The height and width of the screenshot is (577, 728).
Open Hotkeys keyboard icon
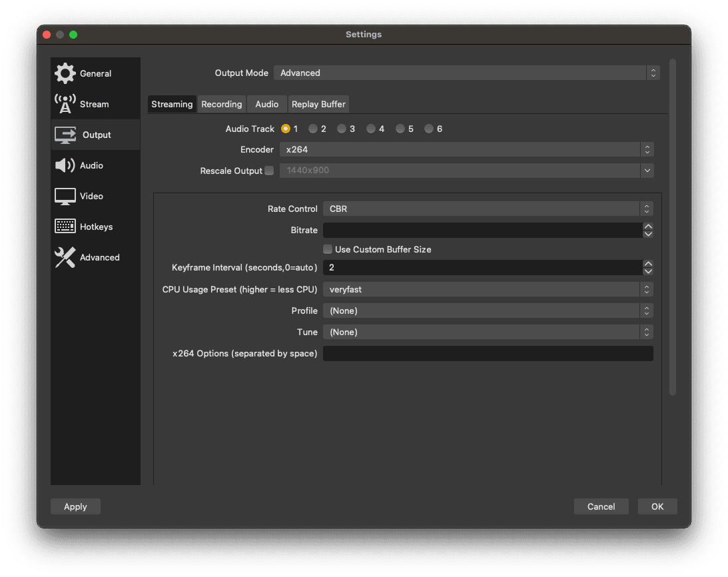65,227
